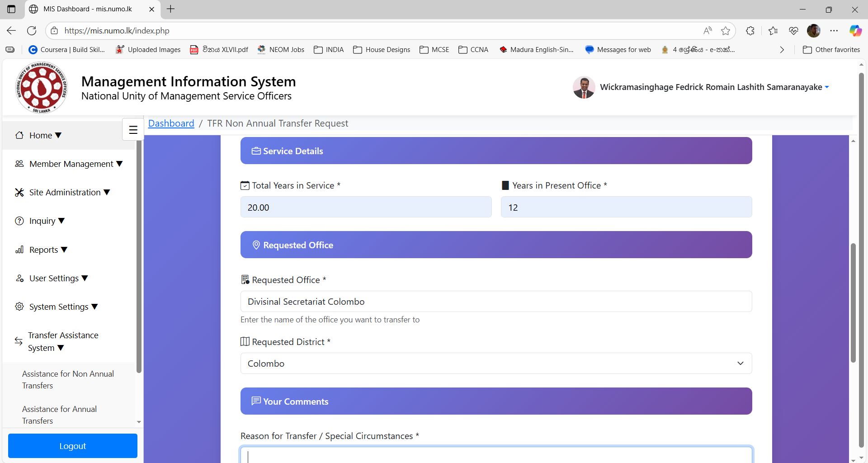
Task: Click the read aloud icon in address bar
Action: click(708, 31)
